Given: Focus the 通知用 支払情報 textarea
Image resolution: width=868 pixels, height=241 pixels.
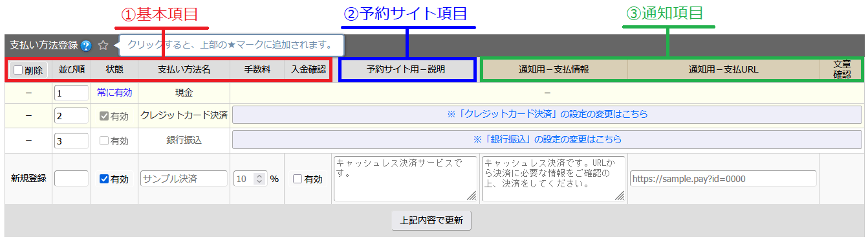Looking at the screenshot, I should 554,178.
